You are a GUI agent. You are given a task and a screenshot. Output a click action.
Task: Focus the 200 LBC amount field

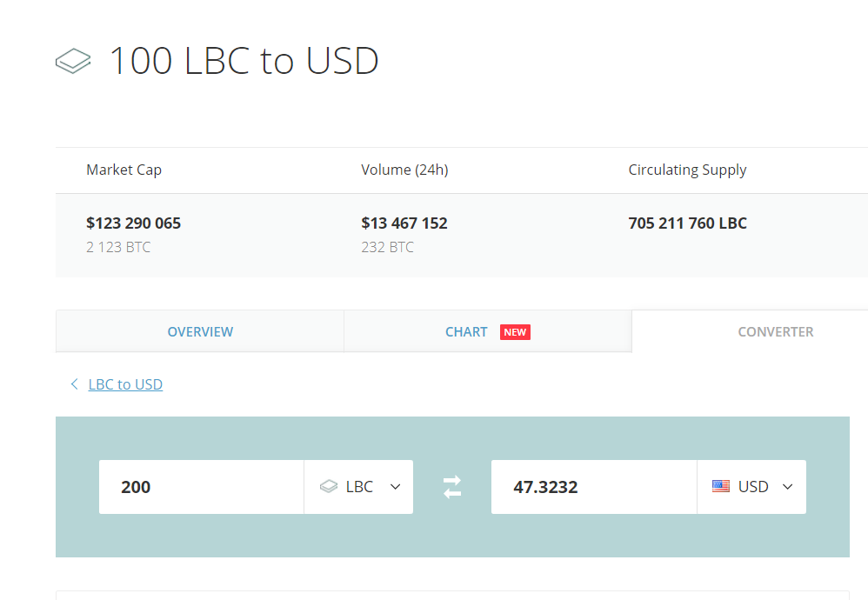[202, 487]
